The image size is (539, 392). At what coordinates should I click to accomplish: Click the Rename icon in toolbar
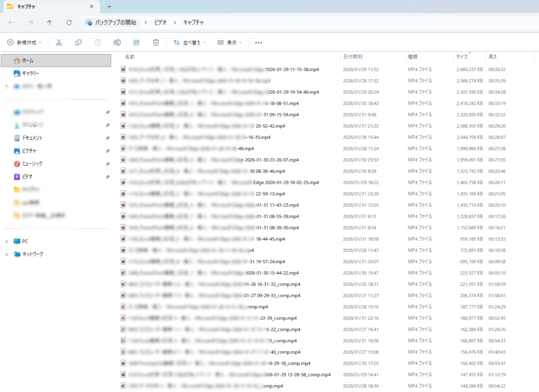[x=117, y=43]
